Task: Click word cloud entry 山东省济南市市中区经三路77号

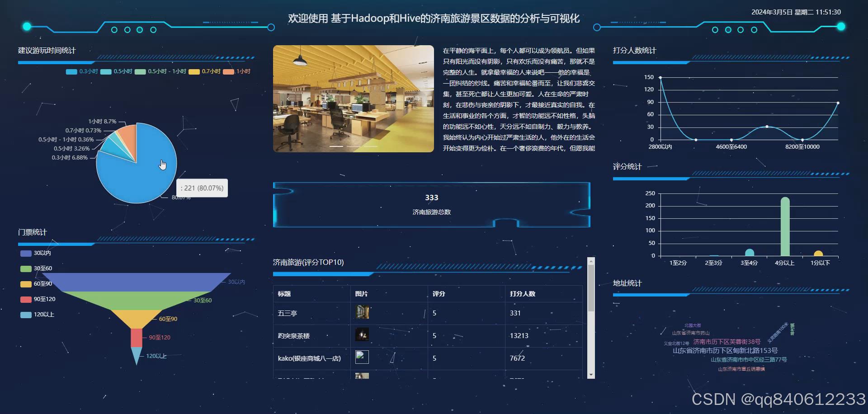Action: (x=749, y=360)
